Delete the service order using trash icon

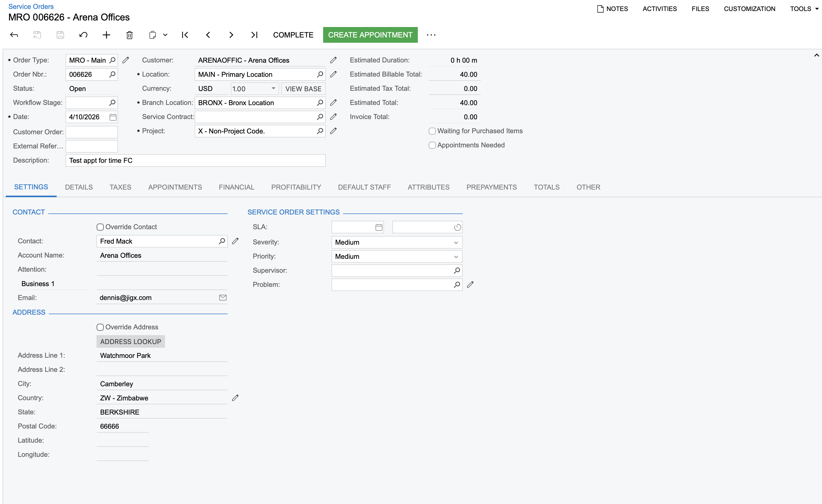pos(130,35)
